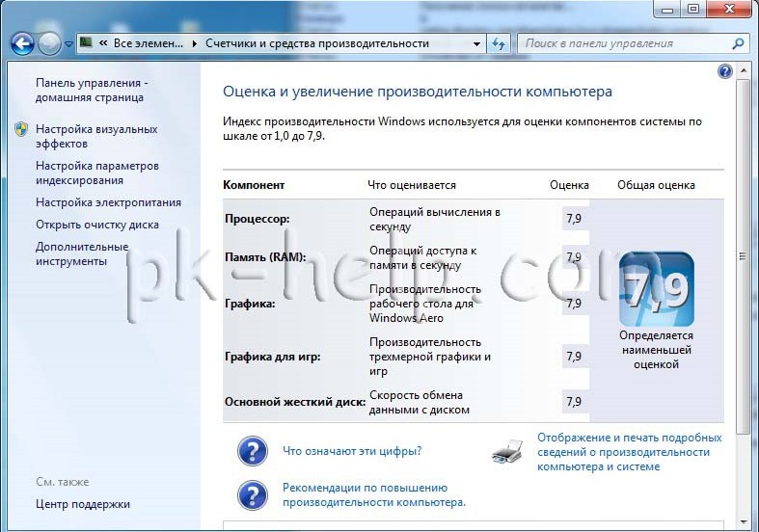Image resolution: width=759 pixels, height=532 pixels.
Task: Open "Центр поддержки" link
Action: (x=83, y=504)
